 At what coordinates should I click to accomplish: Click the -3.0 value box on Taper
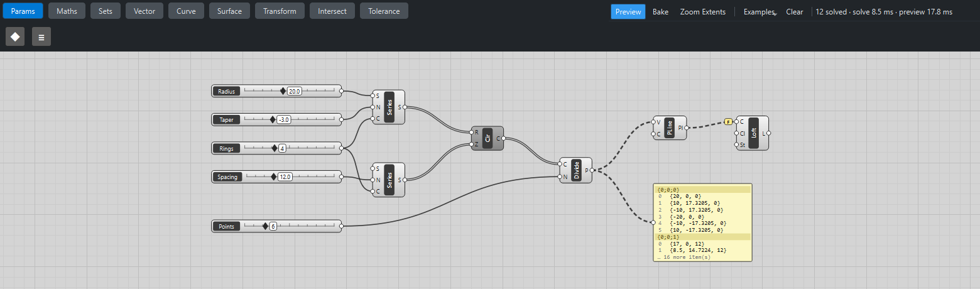coord(284,119)
